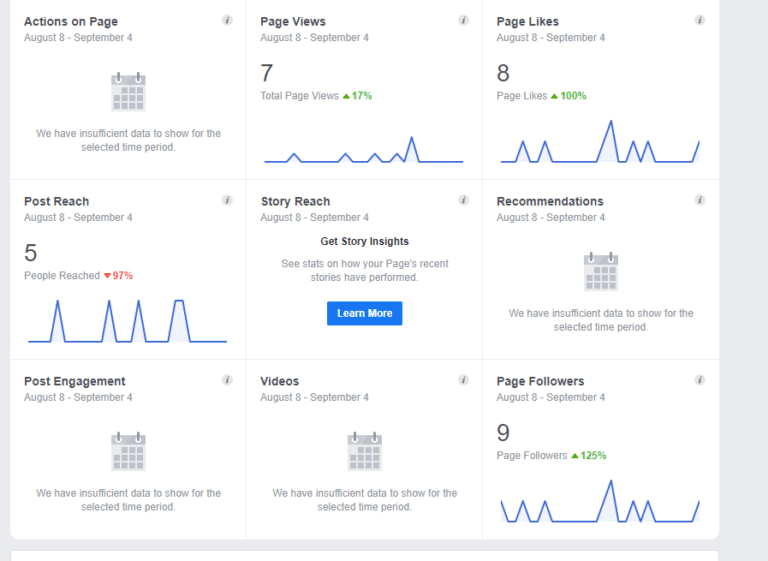Click info icon on Recommendations card
The image size is (768, 561).
pyautogui.click(x=700, y=200)
